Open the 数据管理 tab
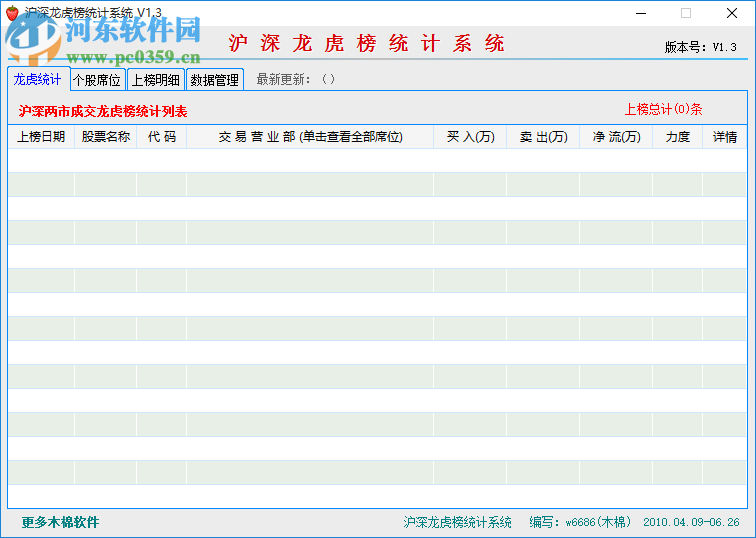Image resolution: width=756 pixels, height=538 pixels. coord(215,80)
